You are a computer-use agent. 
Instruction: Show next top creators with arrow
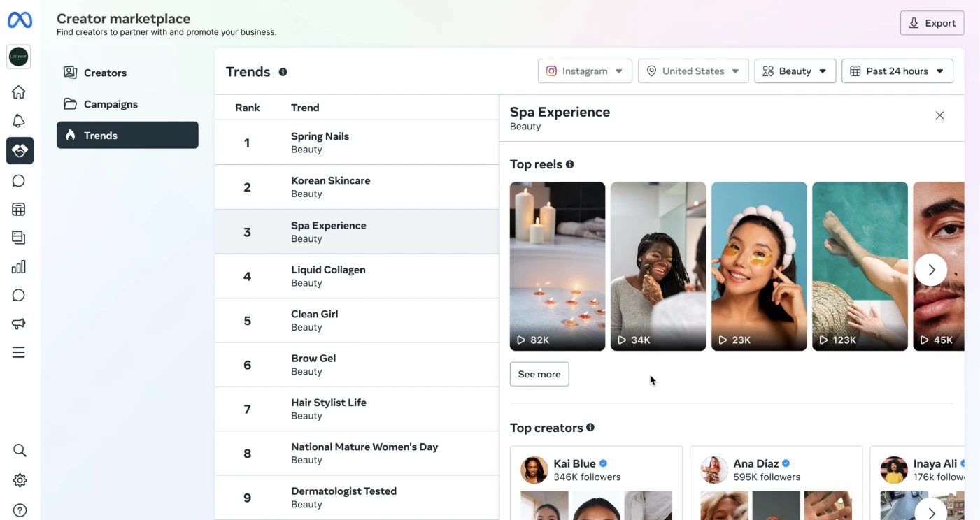point(931,512)
